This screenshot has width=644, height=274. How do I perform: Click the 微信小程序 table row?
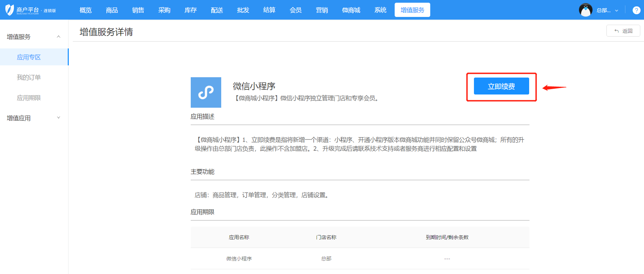pyautogui.click(x=239, y=259)
